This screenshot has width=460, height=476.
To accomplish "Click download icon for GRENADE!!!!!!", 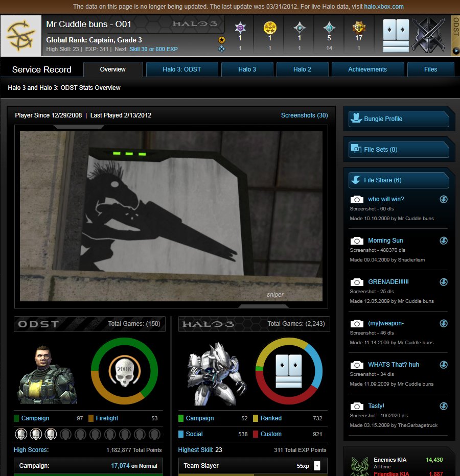I will (x=444, y=282).
